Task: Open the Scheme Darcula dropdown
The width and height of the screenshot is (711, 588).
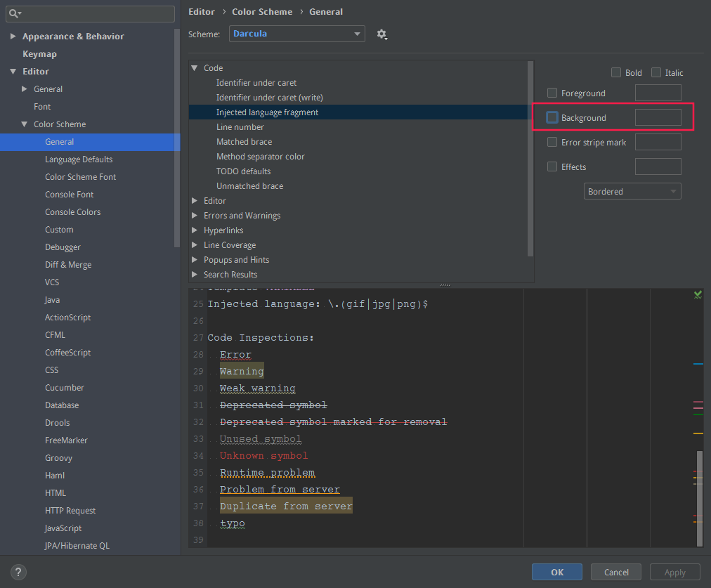Action: coord(296,34)
